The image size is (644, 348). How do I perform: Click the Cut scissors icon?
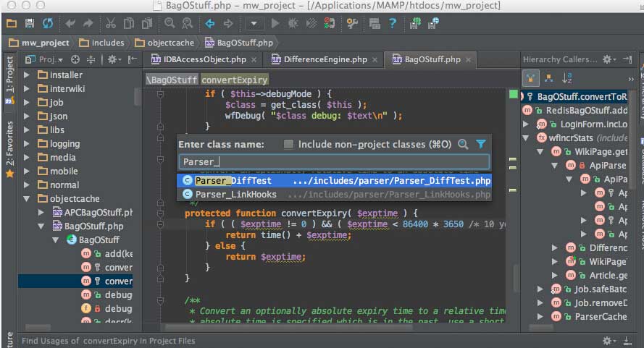[111, 23]
